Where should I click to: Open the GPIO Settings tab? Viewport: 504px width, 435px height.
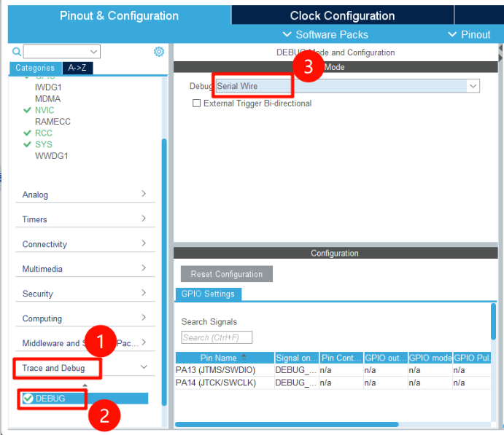point(208,294)
